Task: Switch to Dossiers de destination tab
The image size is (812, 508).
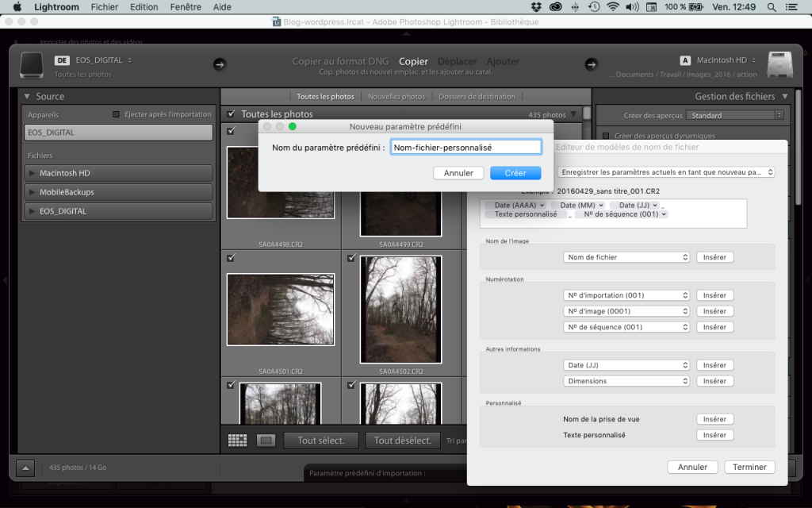Action: [x=477, y=96]
